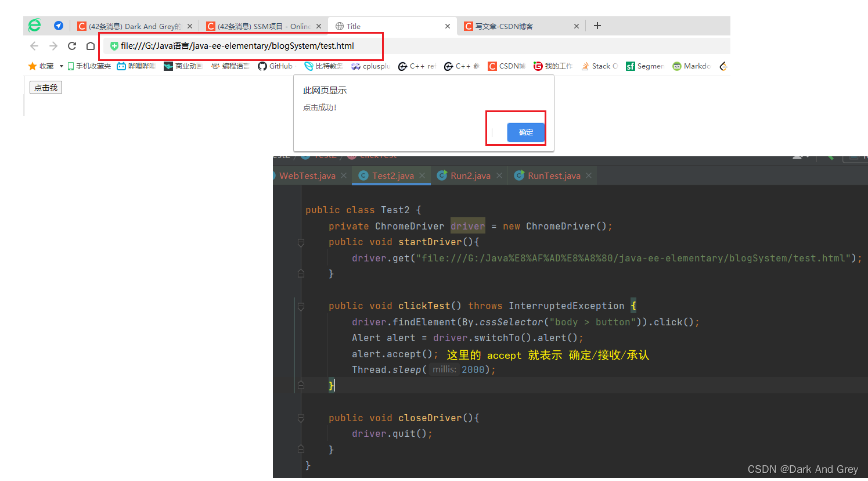Click the 2000 millis value in Thread.sleep
Screen dimensions: 868x481
(x=473, y=369)
